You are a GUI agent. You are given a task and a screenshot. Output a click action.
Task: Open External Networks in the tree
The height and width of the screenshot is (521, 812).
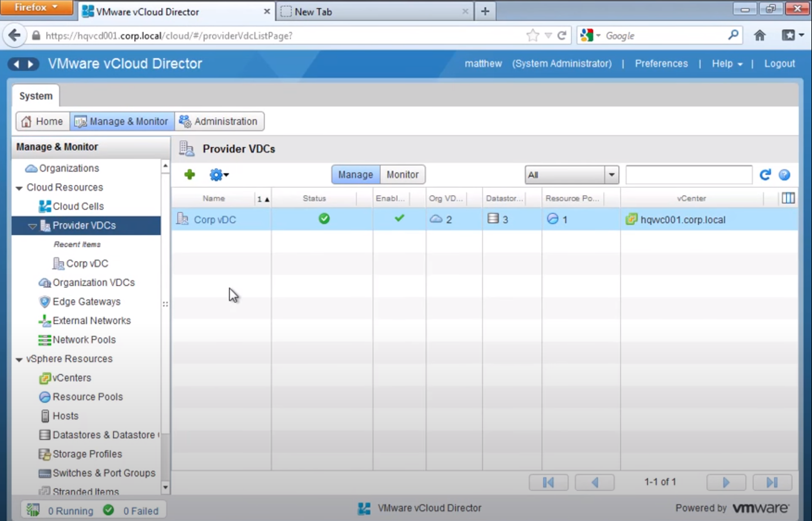(x=91, y=321)
